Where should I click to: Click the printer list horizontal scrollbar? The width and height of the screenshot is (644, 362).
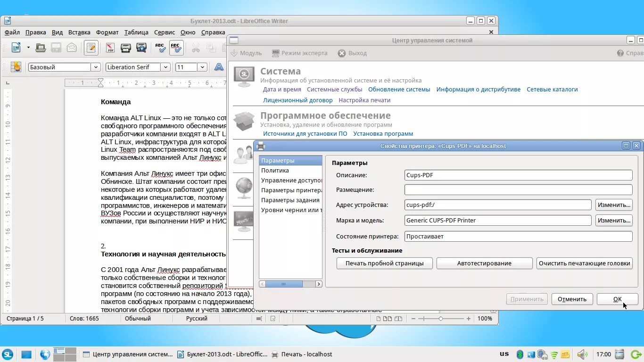290,284
